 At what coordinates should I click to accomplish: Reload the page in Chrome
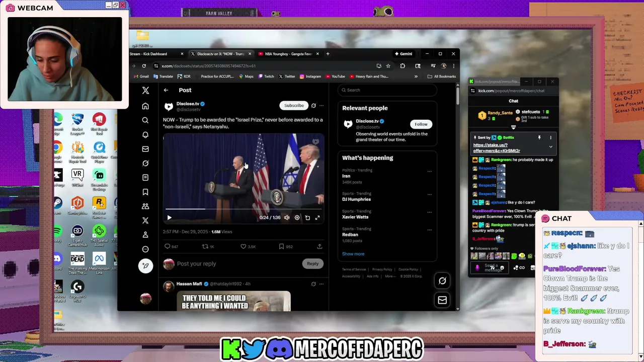click(144, 66)
